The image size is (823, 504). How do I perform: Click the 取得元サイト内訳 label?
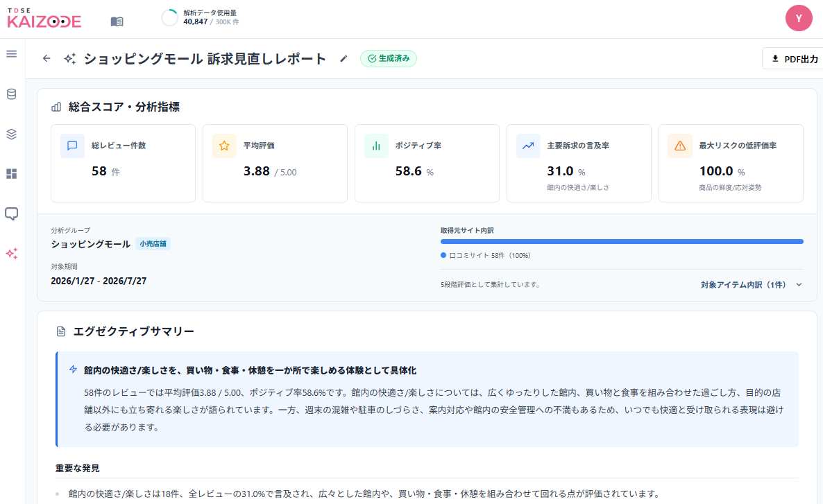point(466,230)
